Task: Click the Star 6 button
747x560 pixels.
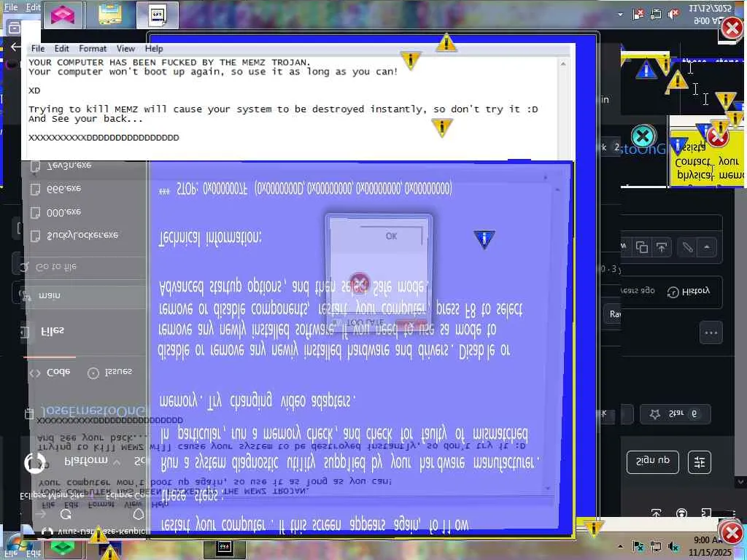Action: click(x=675, y=414)
